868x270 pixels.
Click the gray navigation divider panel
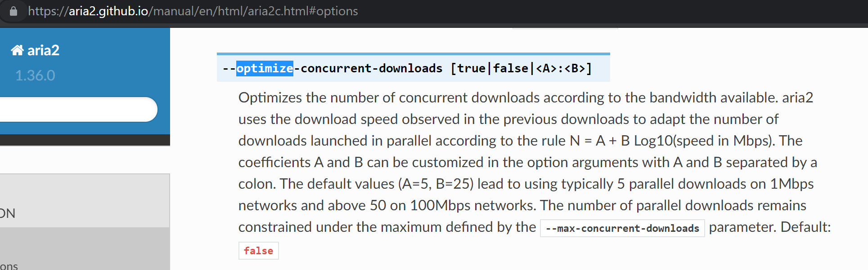point(85,201)
